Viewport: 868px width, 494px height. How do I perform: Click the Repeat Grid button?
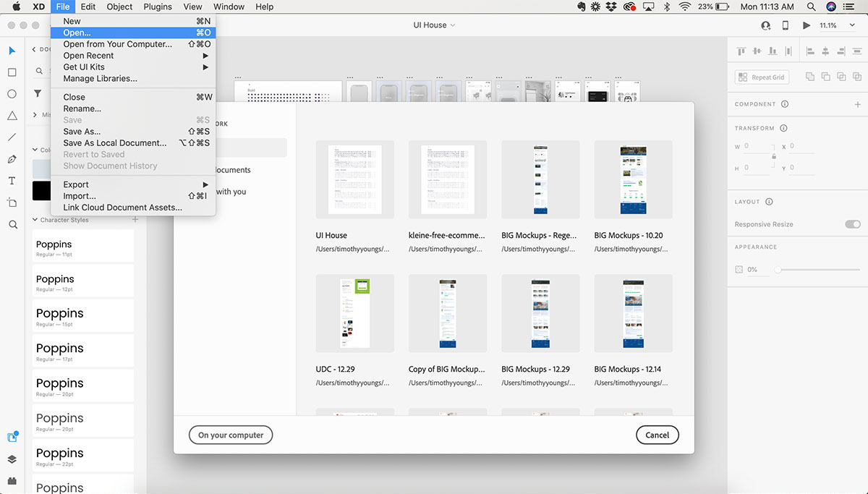762,77
